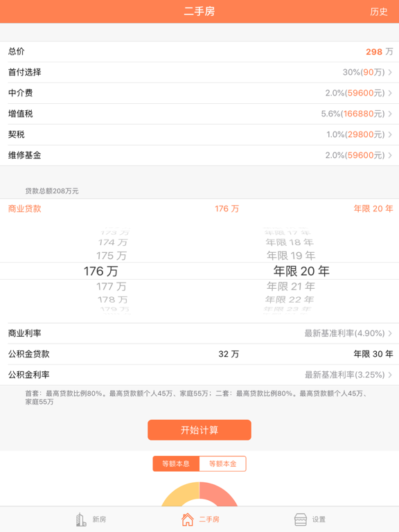Image resolution: width=399 pixels, height=532 pixels.
Task: Expand 契税 chevron
Action: tap(390, 134)
